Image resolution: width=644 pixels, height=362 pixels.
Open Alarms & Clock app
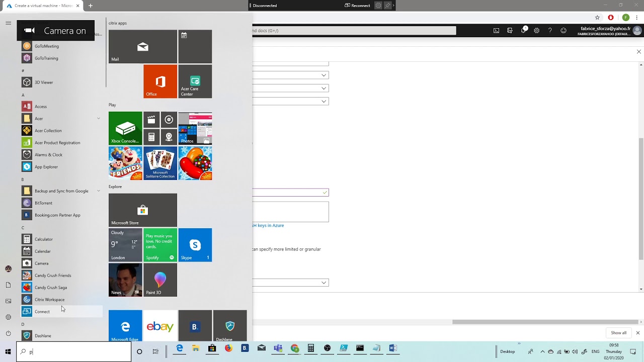point(61,155)
